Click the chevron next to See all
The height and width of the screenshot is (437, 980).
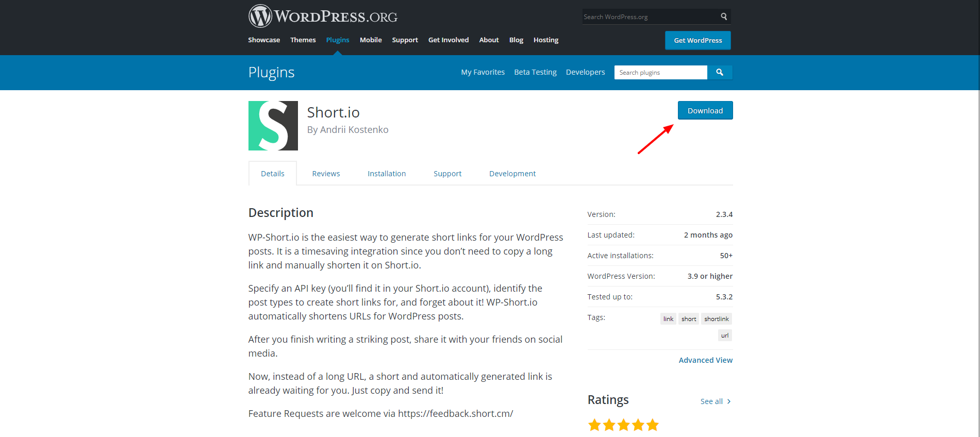(729, 401)
